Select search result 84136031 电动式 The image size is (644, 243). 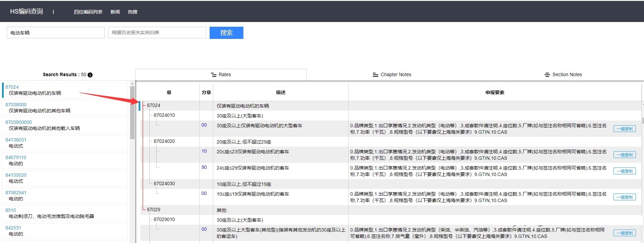pyautogui.click(x=16, y=140)
